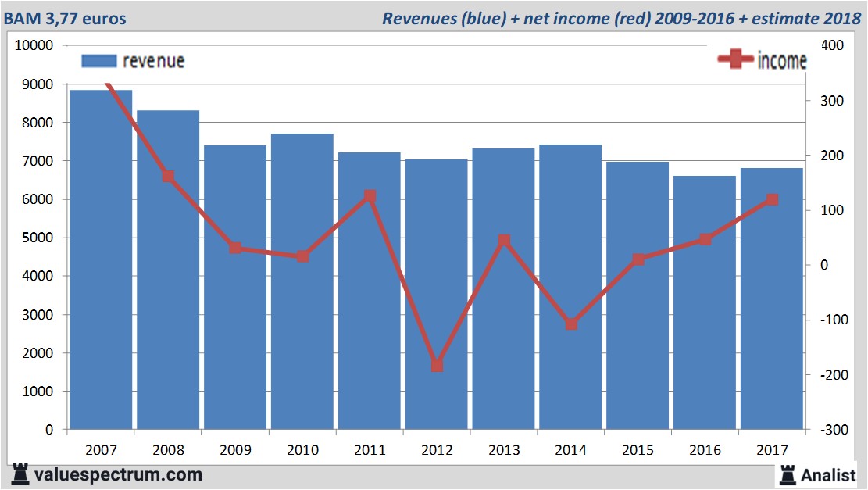This screenshot has width=868, height=490.
Task: Click the -300 label on the right axis
Action: (x=830, y=430)
